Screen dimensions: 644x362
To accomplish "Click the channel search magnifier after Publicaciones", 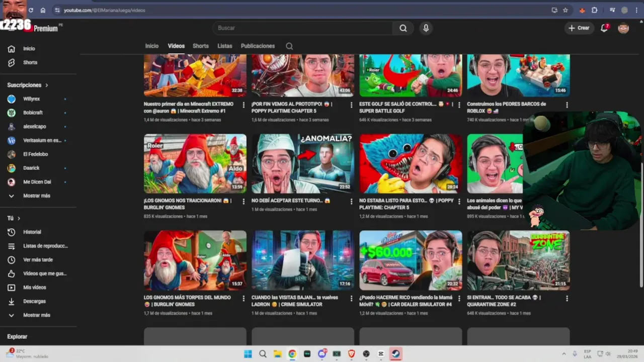I will pos(289,46).
